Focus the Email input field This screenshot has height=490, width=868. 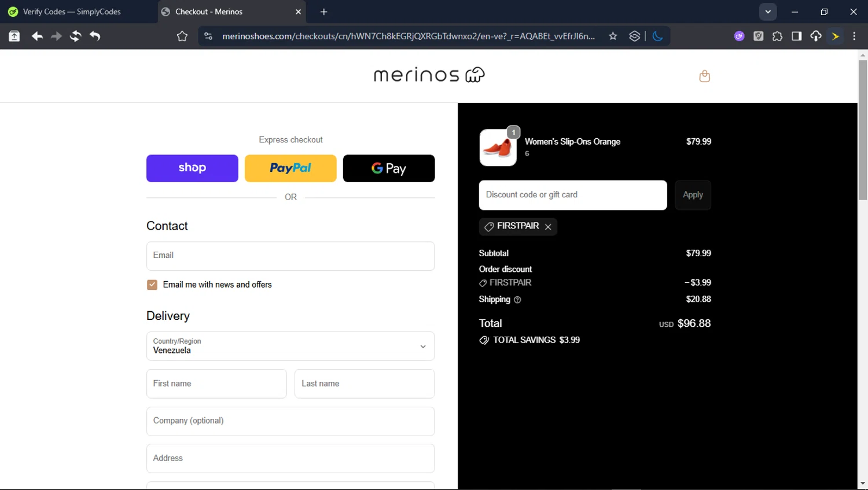(x=290, y=256)
